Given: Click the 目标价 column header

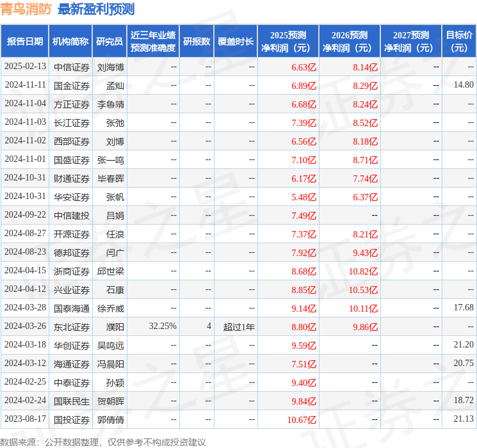Looking at the screenshot, I should pyautogui.click(x=459, y=42).
